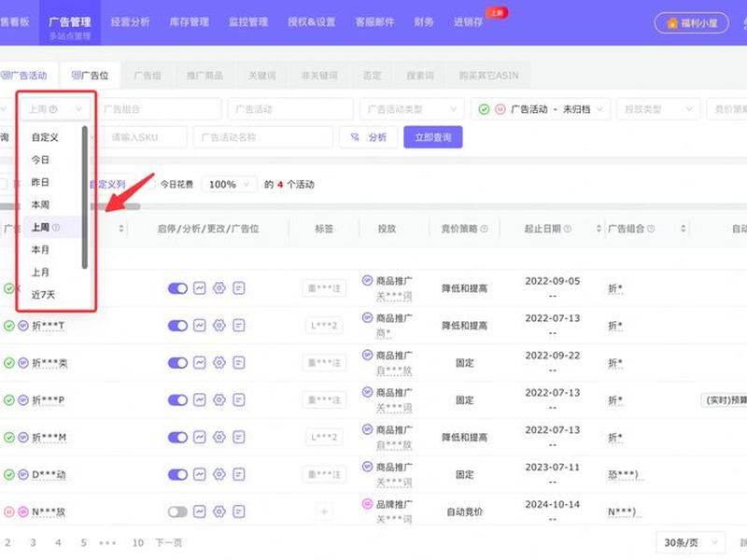The height and width of the screenshot is (560, 747).
Task: Open the settings gear for 折***P row
Action: point(219,400)
